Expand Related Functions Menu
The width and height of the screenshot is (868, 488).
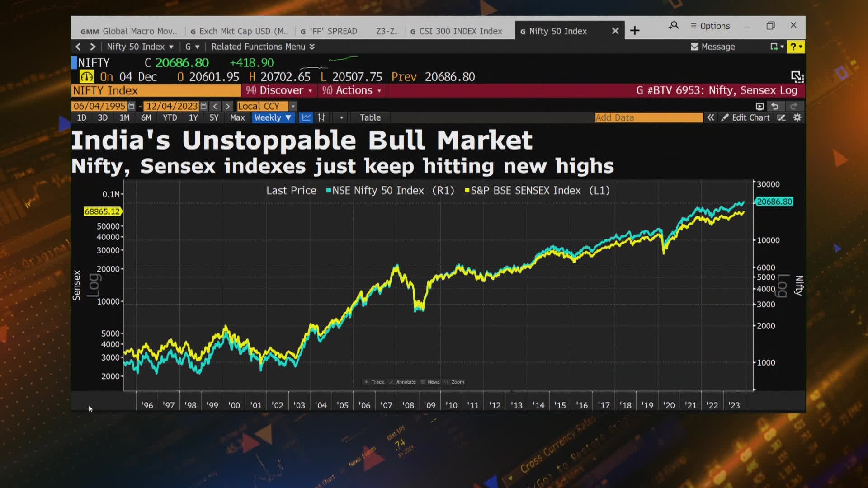pyautogui.click(x=263, y=47)
